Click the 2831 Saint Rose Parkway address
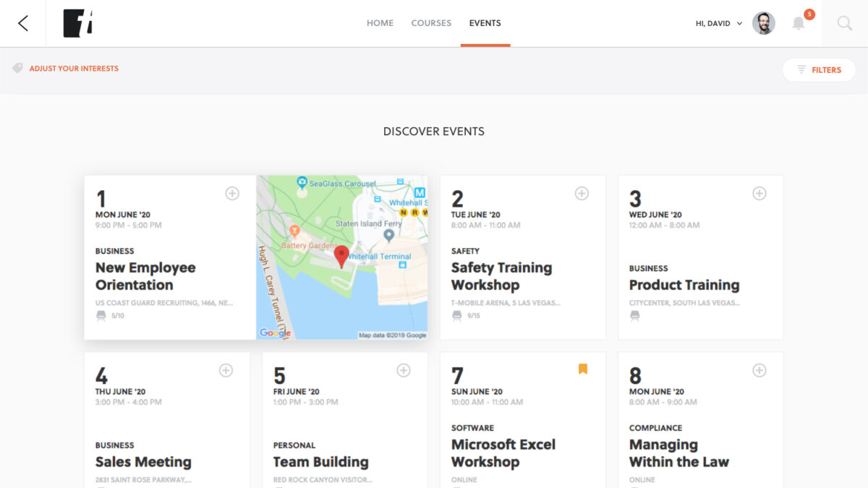Viewport: 868px width, 488px height. pos(143,480)
